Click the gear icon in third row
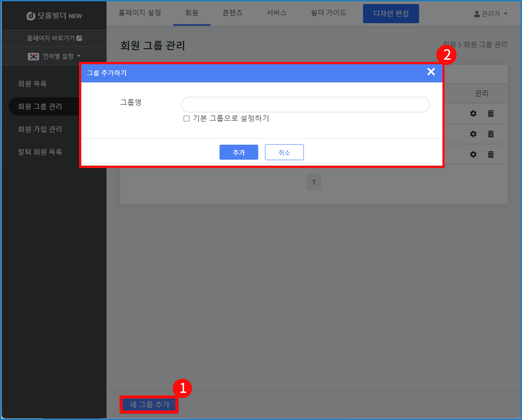Image resolution: width=522 pixels, height=420 pixels. [x=473, y=154]
